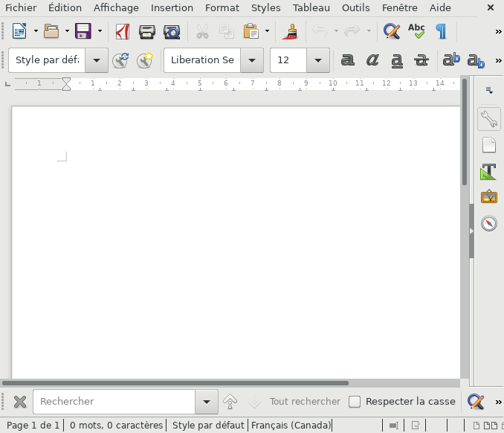Open the Navigator compass in sidebar
The height and width of the screenshot is (433, 504).
488,223
